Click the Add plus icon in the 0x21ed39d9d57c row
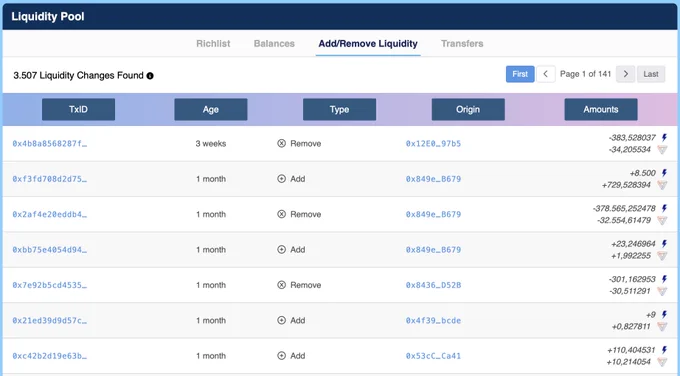Image resolution: width=680 pixels, height=376 pixels. point(281,320)
